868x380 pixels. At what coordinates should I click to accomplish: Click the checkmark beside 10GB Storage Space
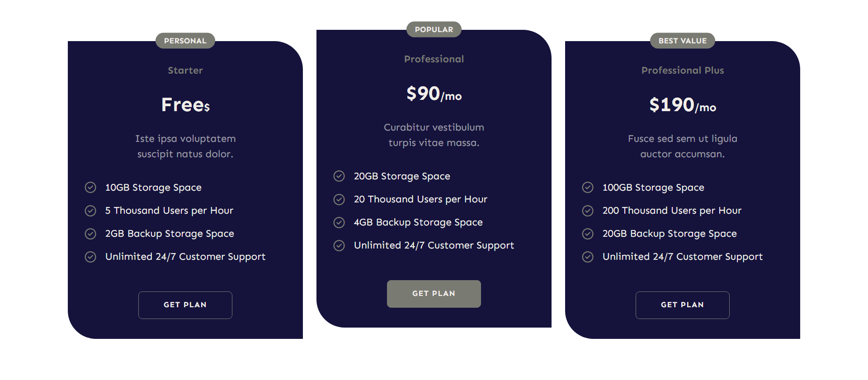[x=90, y=187]
